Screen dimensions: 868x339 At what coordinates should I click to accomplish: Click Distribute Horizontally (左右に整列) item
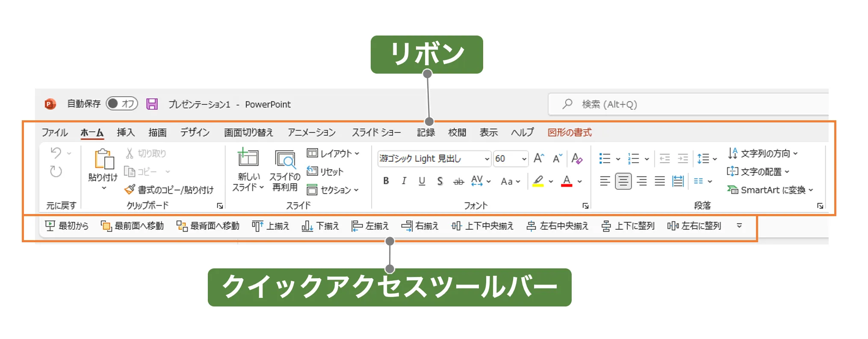pyautogui.click(x=694, y=226)
